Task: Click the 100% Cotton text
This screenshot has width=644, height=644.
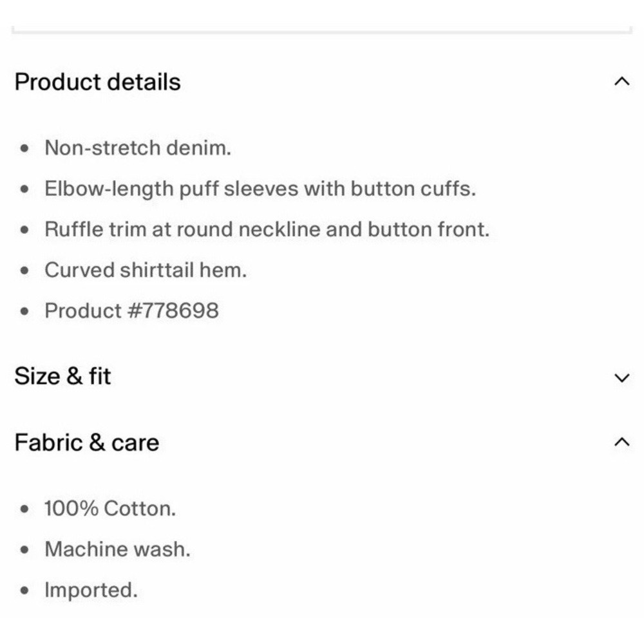Action: coord(110,509)
